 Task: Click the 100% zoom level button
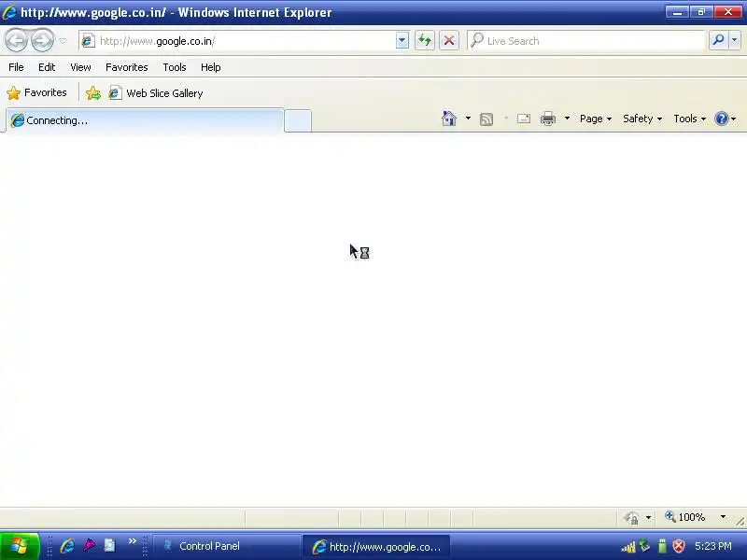685,517
